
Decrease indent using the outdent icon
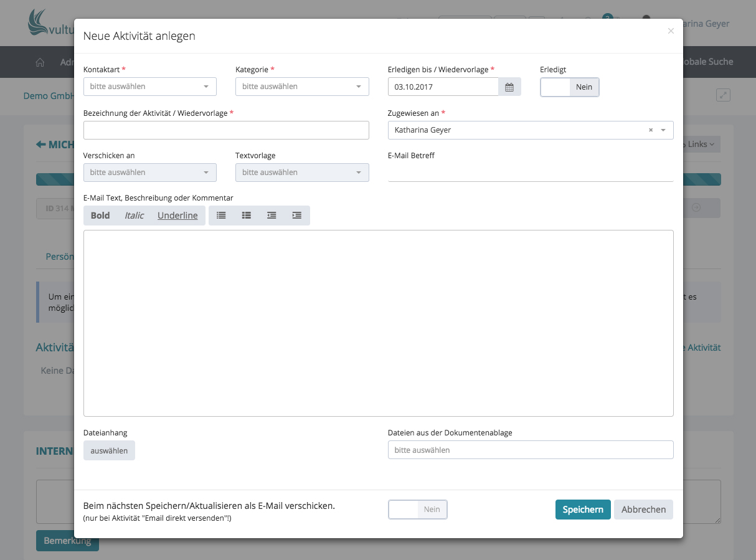point(272,216)
